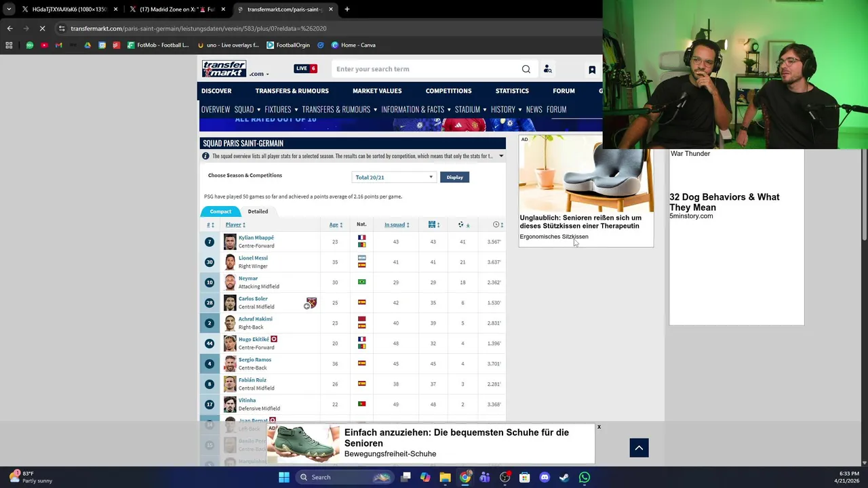Sort the table by Age header
Image resolution: width=868 pixels, height=488 pixels.
point(336,224)
